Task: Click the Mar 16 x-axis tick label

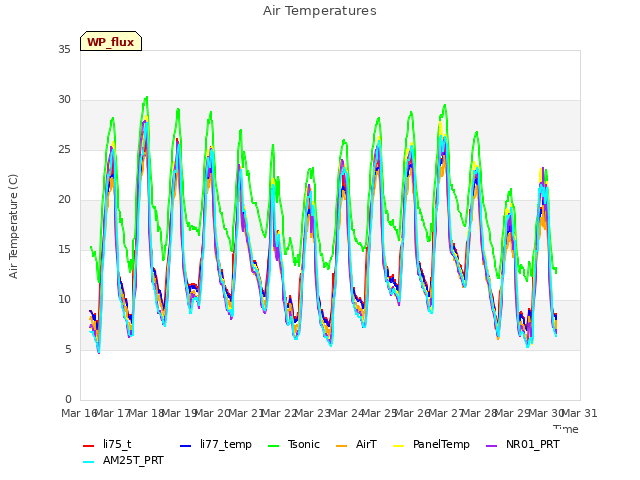Action: pyautogui.click(x=79, y=413)
